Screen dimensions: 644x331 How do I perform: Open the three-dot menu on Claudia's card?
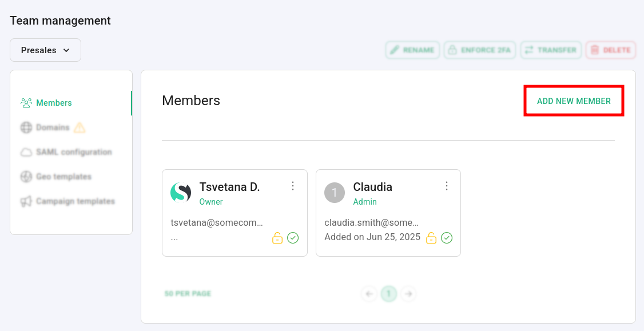447,186
